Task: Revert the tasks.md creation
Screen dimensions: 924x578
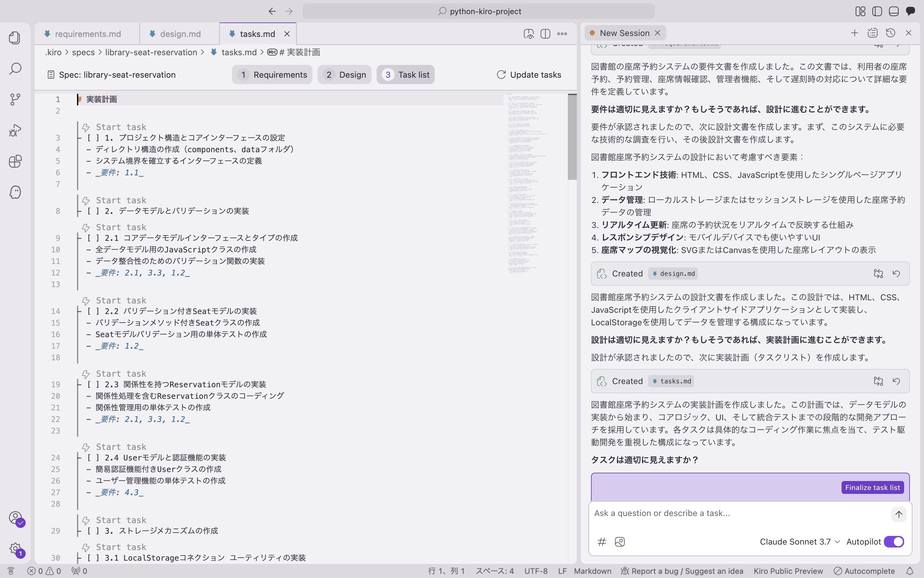Action: pyautogui.click(x=896, y=381)
